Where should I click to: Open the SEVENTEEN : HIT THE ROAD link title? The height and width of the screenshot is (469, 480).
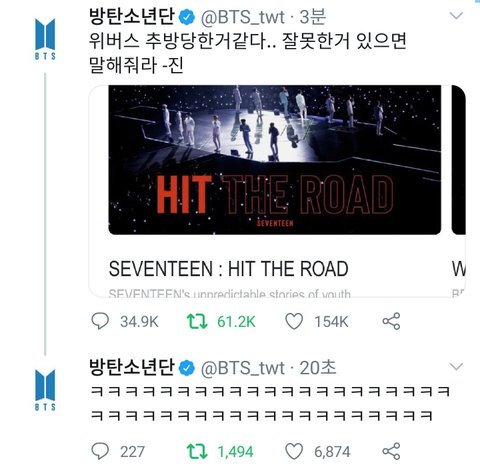229,269
